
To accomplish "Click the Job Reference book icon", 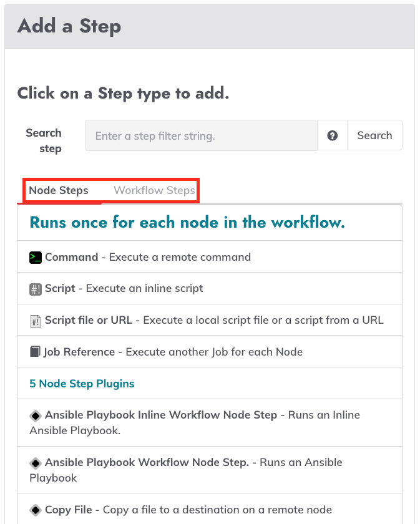I will (35, 352).
